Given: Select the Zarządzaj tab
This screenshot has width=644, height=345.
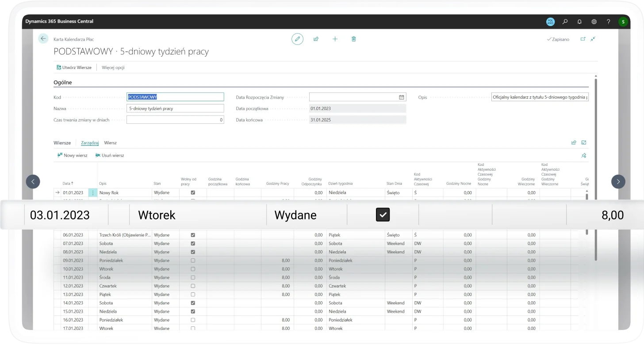Looking at the screenshot, I should pos(90,143).
